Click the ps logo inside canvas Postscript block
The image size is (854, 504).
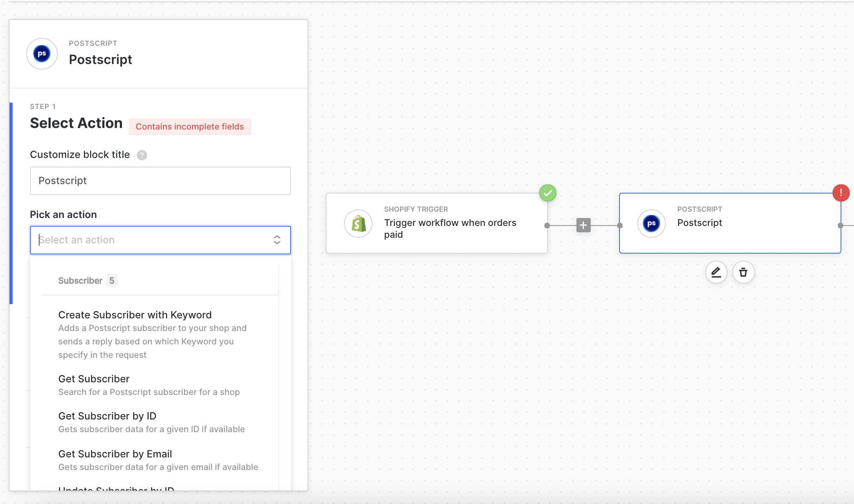(651, 224)
